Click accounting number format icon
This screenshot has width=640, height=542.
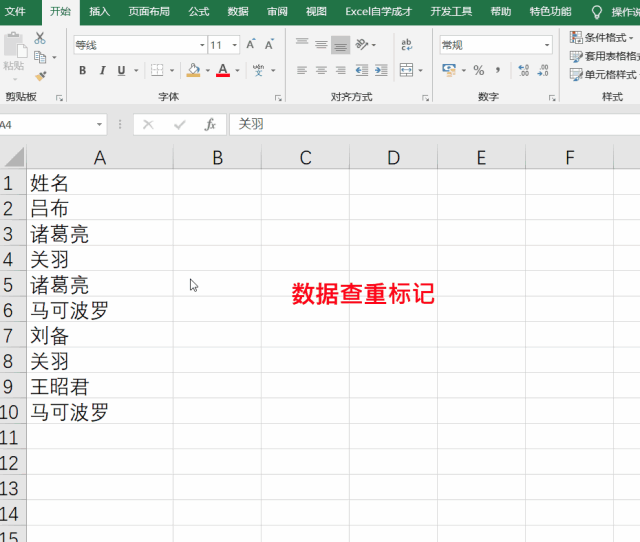click(x=449, y=70)
